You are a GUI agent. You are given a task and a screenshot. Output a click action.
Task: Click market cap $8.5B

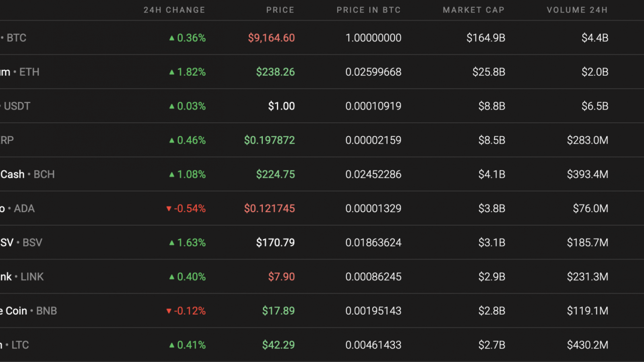492,140
